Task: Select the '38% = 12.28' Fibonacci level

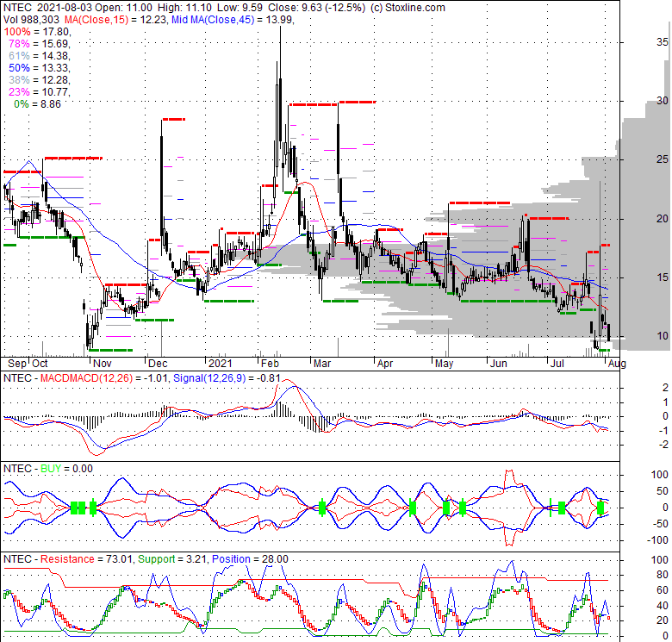Action: click(40, 80)
